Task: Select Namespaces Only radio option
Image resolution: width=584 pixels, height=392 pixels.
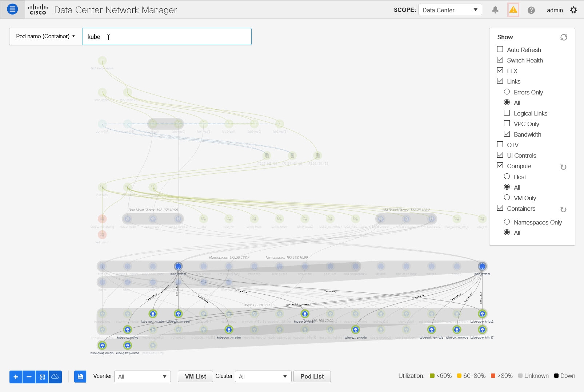Action: (x=507, y=222)
